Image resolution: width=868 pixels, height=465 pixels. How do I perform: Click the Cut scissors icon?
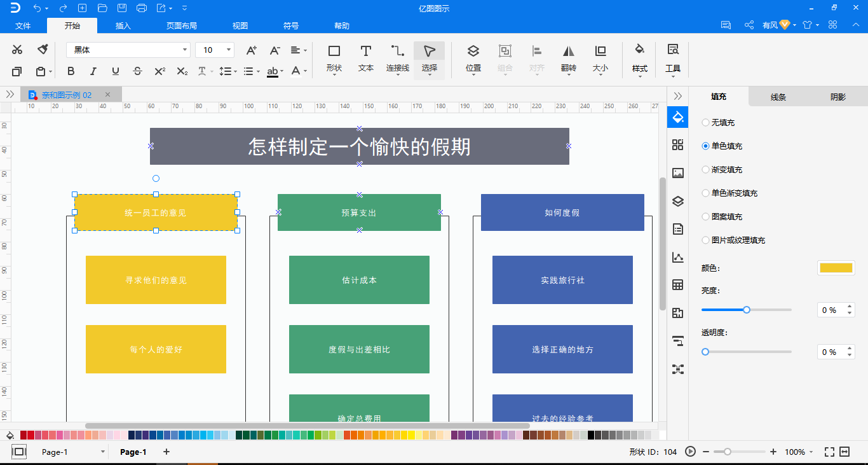(x=17, y=50)
